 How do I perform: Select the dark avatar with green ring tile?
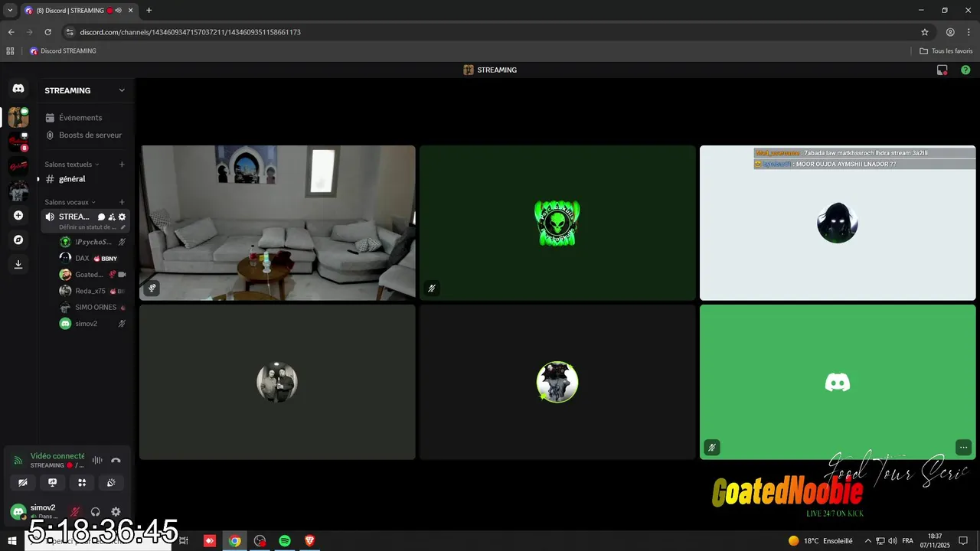click(x=557, y=382)
